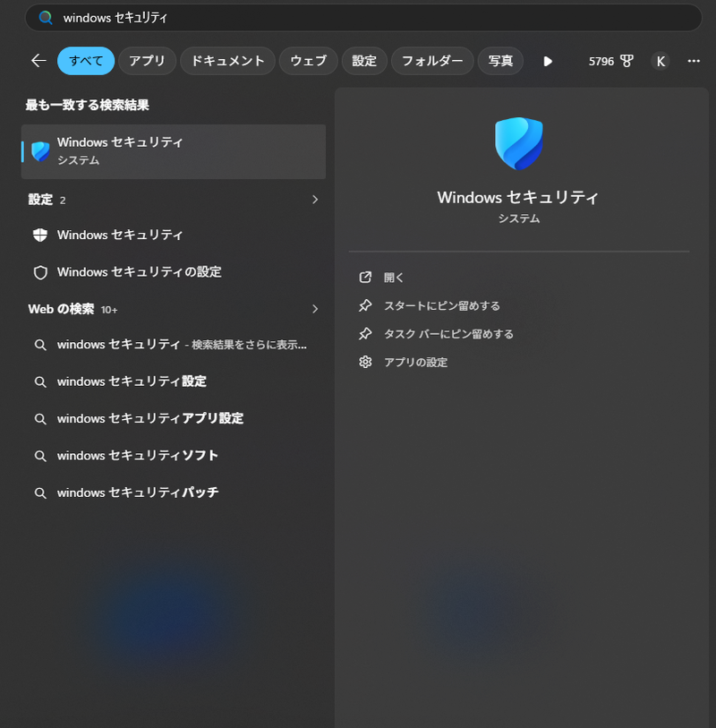Click the outlined shield icon
The image size is (716, 728).
(x=40, y=272)
